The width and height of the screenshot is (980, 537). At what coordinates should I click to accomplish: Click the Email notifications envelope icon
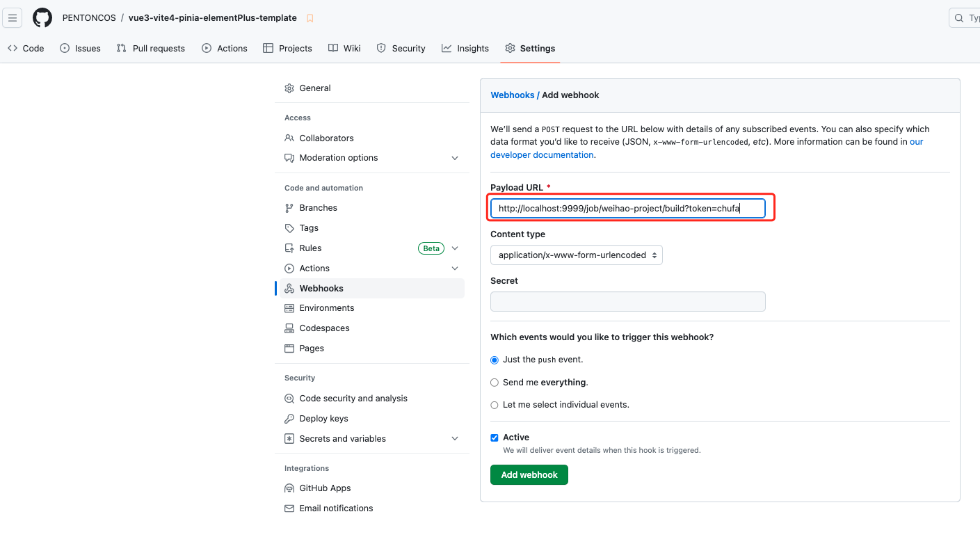pyautogui.click(x=289, y=508)
